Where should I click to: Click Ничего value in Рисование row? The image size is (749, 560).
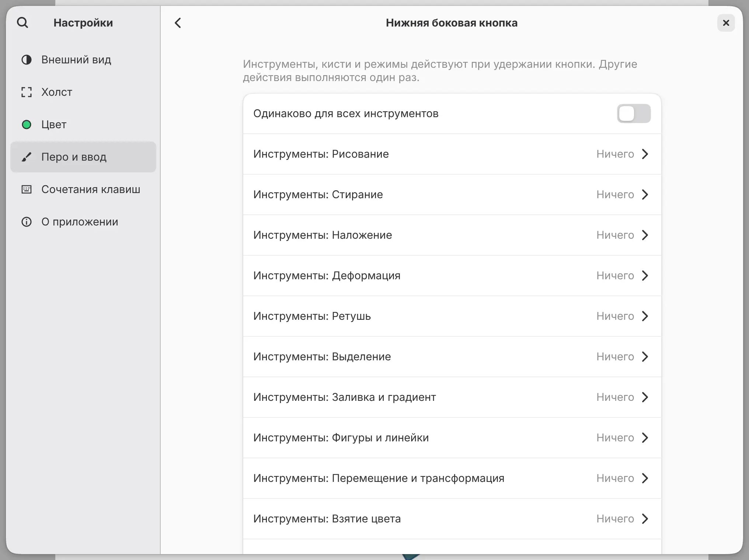pos(615,154)
